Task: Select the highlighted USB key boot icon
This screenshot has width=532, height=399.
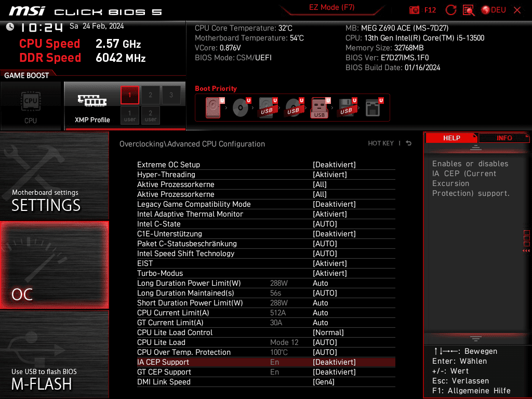Action: (320, 108)
